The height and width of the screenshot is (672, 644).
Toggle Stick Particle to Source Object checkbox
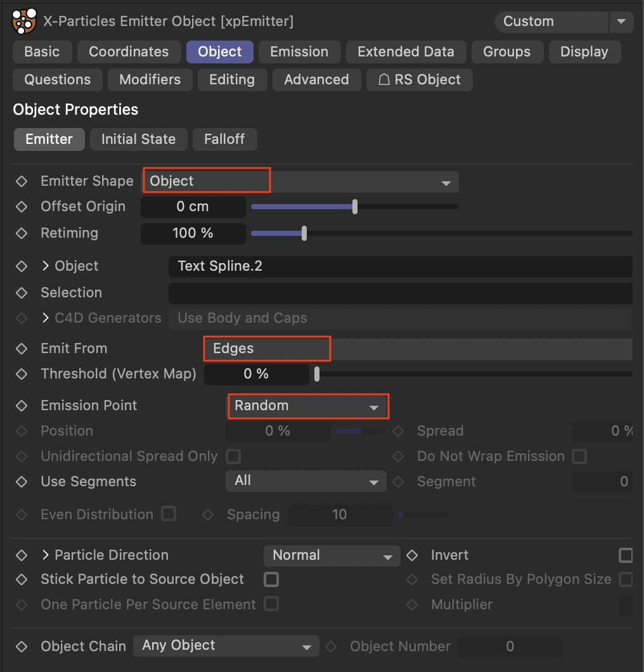(271, 580)
